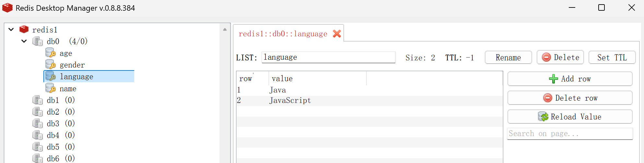Close the redis1::db0::language tab with the red X

tap(337, 34)
